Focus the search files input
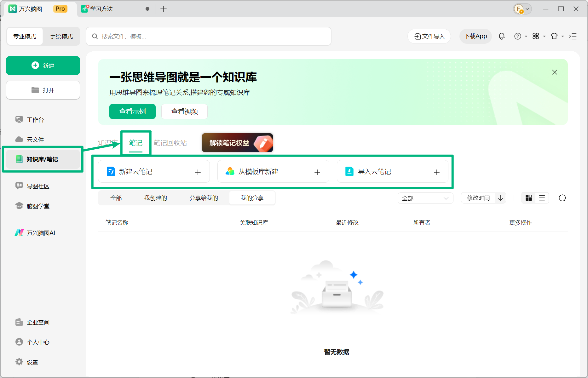This screenshot has height=378, width=588. tap(209, 36)
